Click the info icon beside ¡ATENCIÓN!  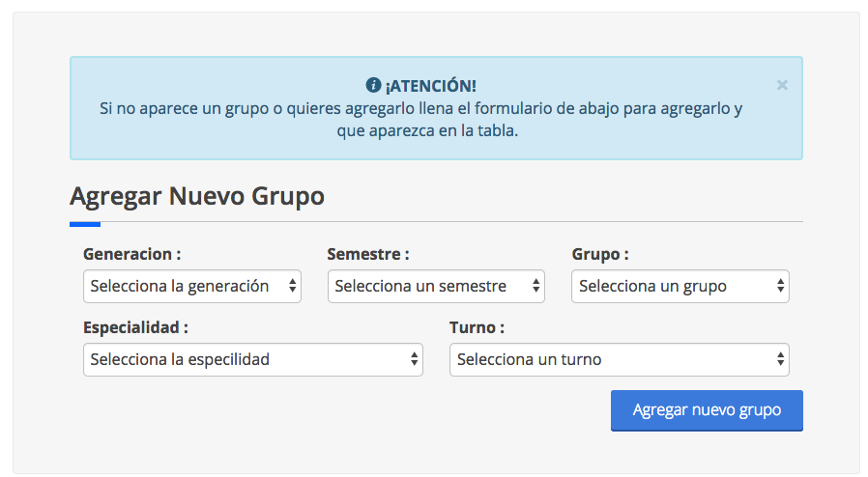[x=373, y=85]
